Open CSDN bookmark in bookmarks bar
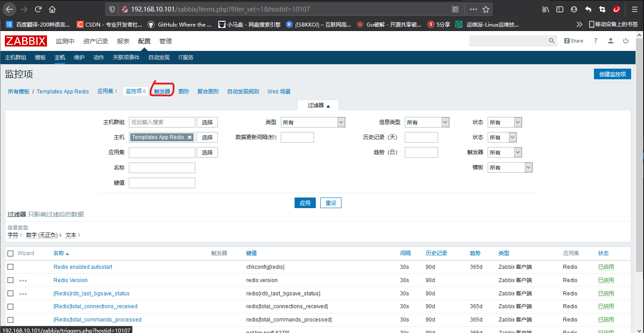Image resolution: width=644 pixels, height=333 pixels. [110, 25]
